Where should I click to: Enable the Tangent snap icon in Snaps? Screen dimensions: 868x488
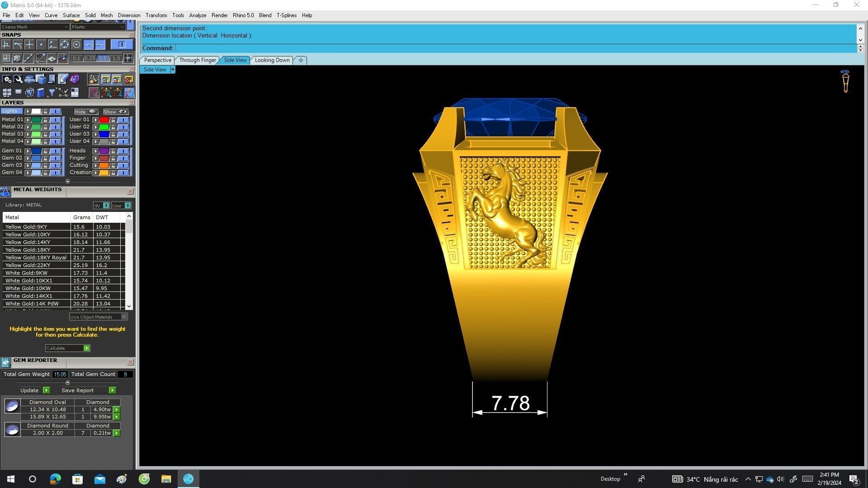(18, 44)
